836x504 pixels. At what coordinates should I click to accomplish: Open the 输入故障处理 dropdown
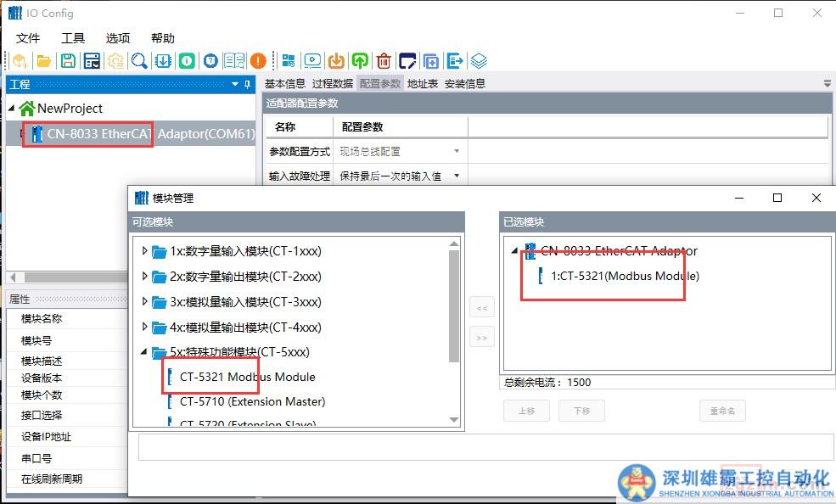click(457, 176)
